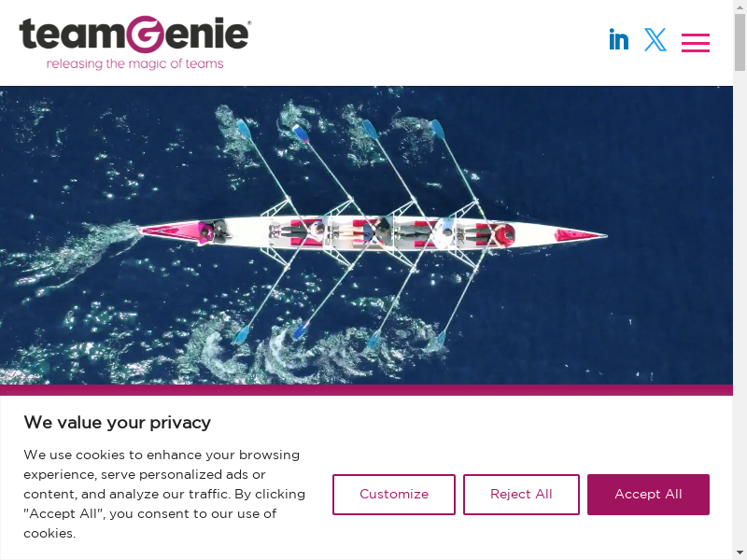Open the X (Twitter) social icon
747x560 pixels.
coord(655,39)
